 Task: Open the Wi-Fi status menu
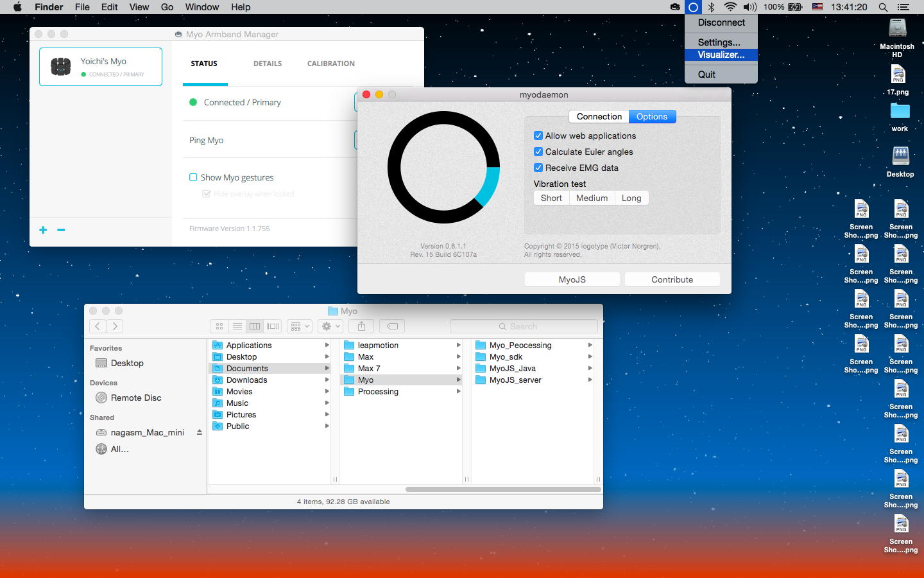pyautogui.click(x=730, y=7)
